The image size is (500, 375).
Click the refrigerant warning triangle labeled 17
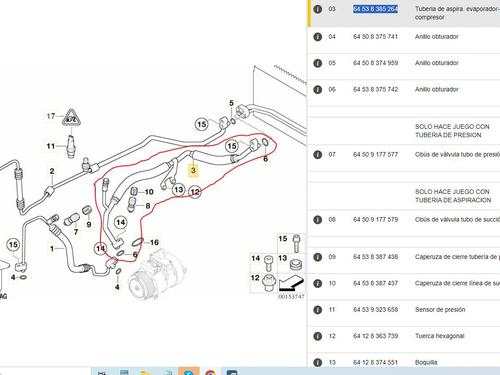click(x=72, y=118)
